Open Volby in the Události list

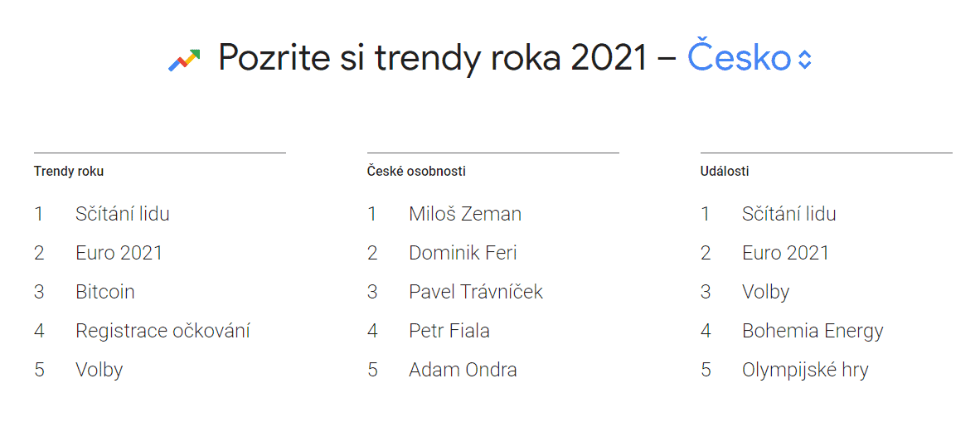[x=765, y=292]
